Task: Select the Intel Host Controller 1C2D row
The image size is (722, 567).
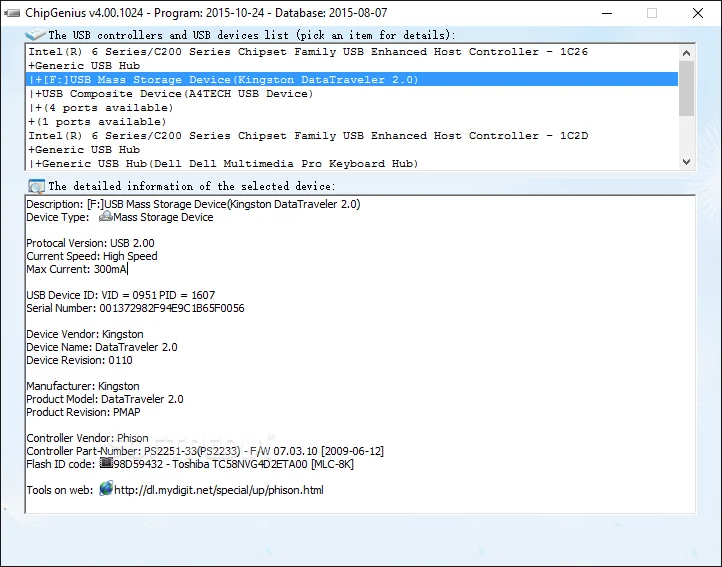Action: point(352,136)
